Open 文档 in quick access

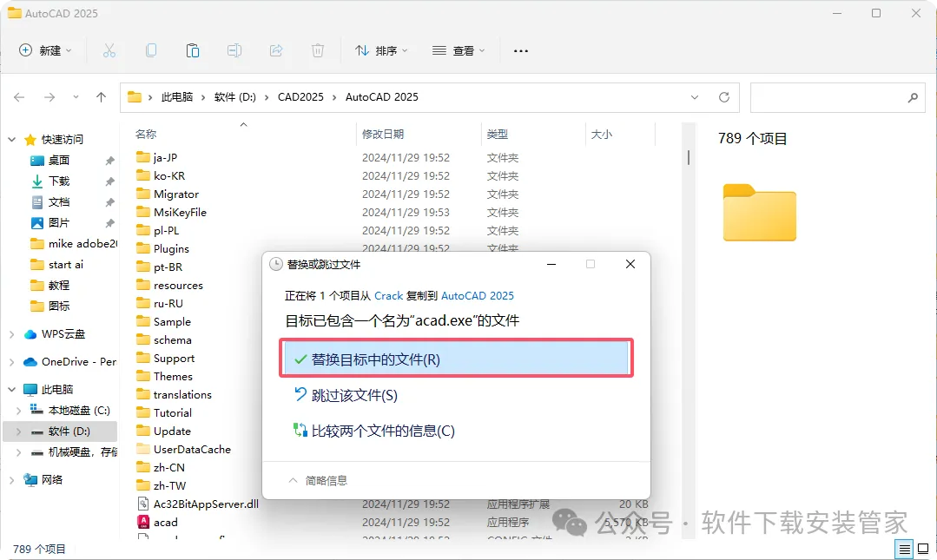click(x=58, y=202)
